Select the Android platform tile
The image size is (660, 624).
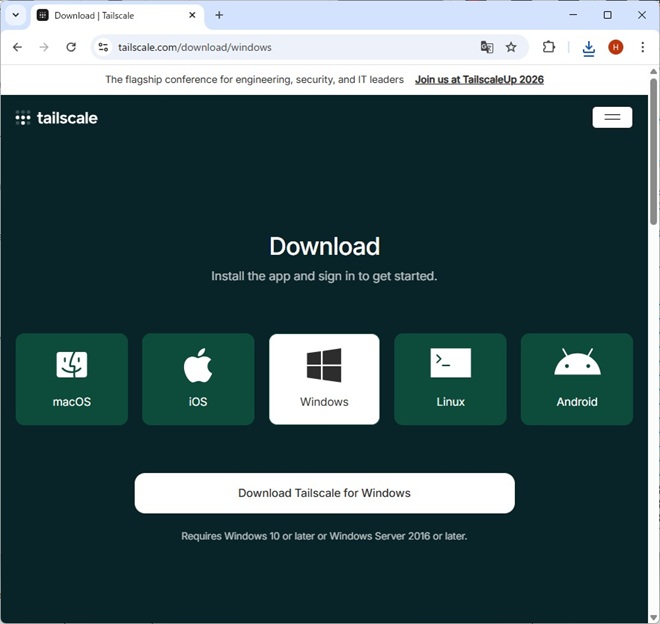[577, 379]
